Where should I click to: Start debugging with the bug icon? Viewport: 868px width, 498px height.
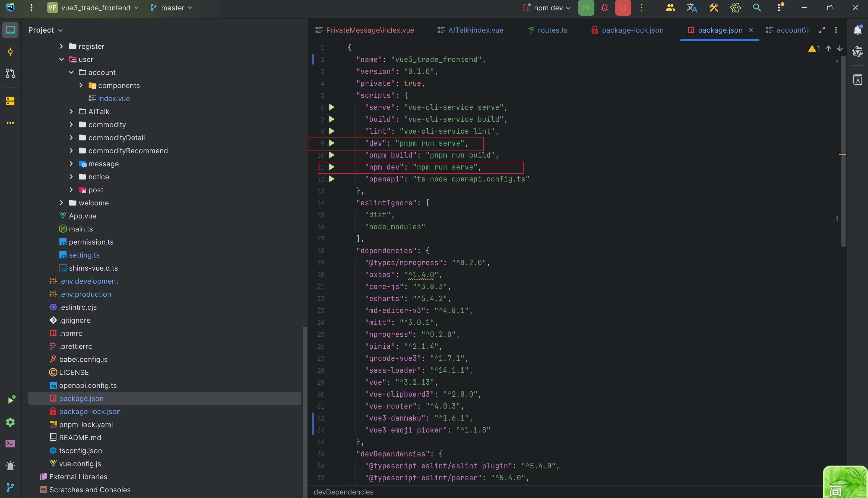[x=605, y=8]
